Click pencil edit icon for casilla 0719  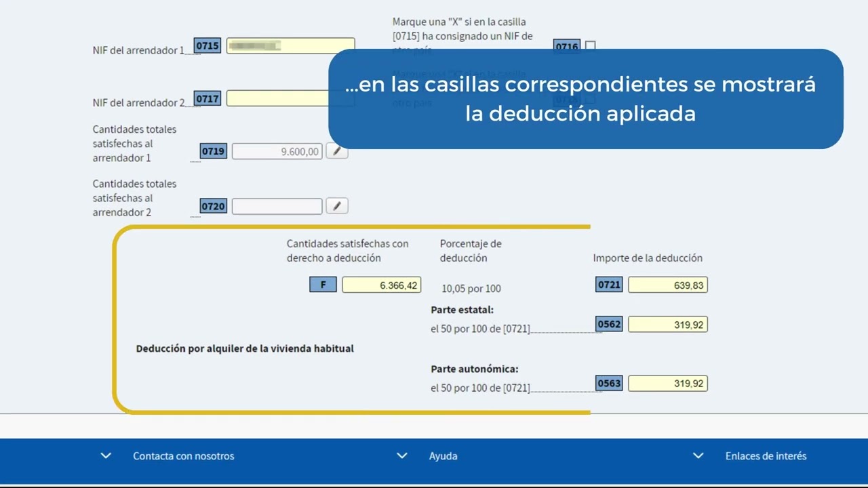click(337, 151)
